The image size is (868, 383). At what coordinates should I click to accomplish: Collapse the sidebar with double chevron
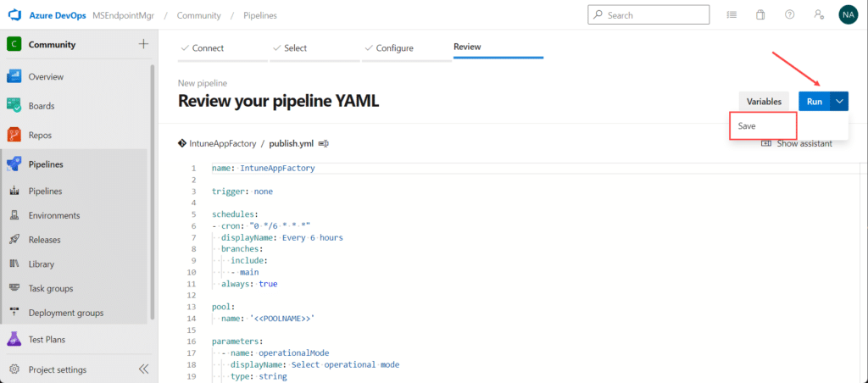point(143,369)
